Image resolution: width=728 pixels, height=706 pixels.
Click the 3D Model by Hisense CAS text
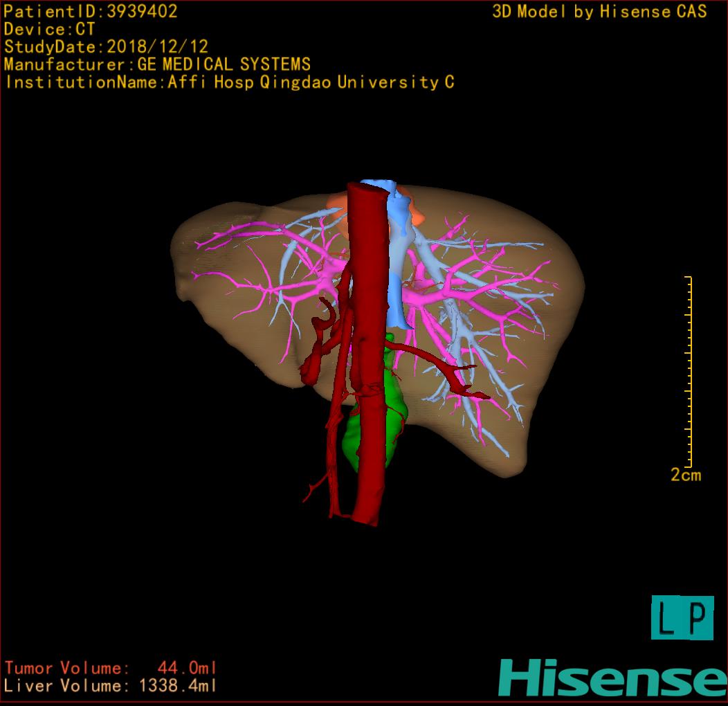click(x=599, y=11)
